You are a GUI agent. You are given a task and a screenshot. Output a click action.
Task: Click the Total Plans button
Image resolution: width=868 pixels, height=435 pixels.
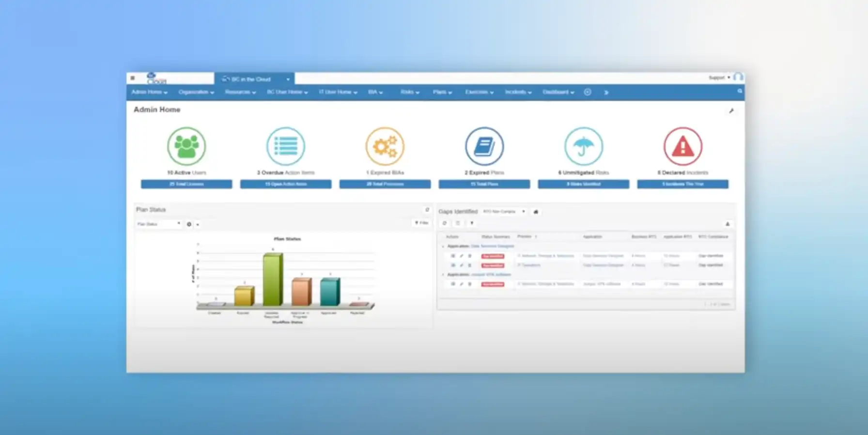(484, 184)
